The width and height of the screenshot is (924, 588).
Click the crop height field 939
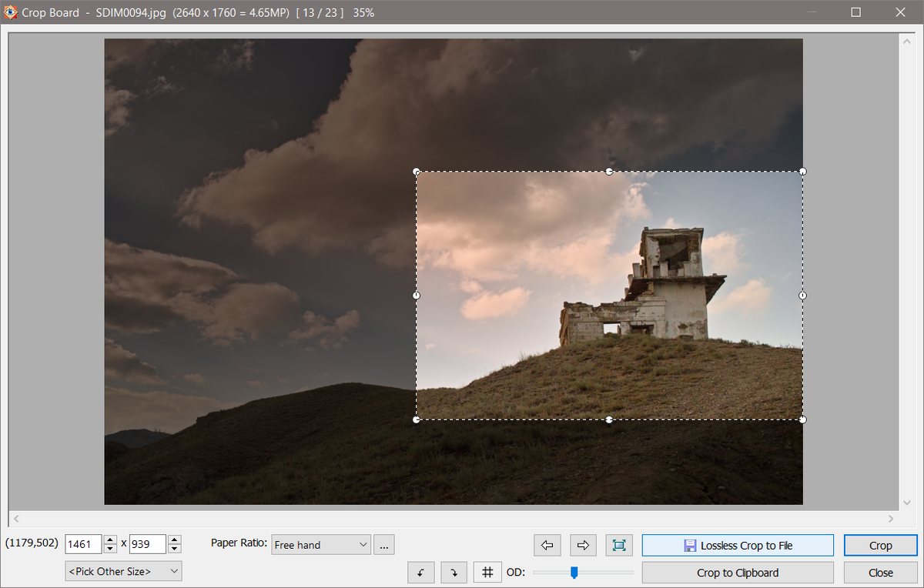point(148,544)
